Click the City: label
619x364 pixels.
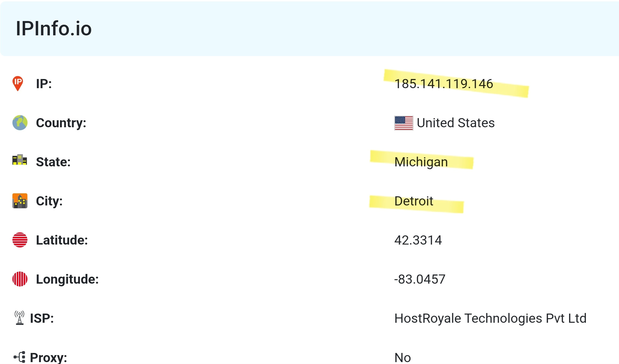(x=49, y=201)
